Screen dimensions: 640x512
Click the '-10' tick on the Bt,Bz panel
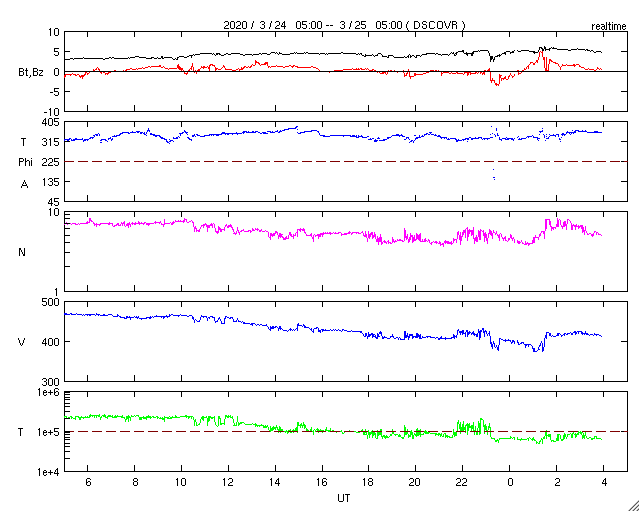pyautogui.click(x=52, y=112)
